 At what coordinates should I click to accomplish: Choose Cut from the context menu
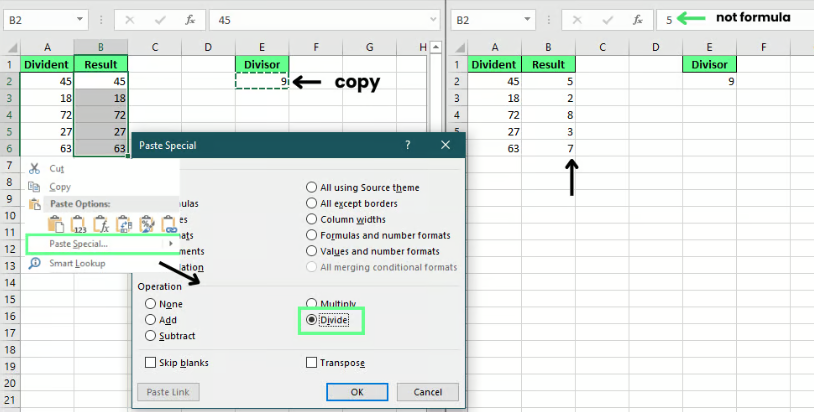click(x=59, y=169)
